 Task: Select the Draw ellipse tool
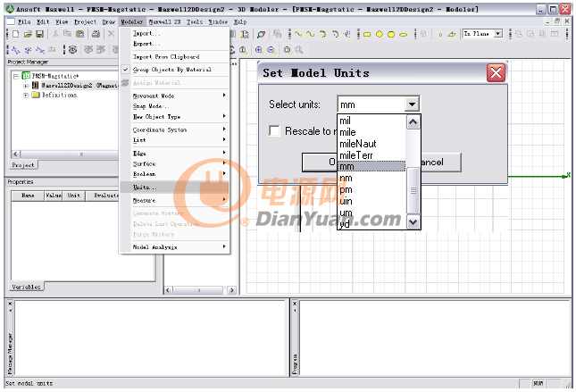pos(403,35)
